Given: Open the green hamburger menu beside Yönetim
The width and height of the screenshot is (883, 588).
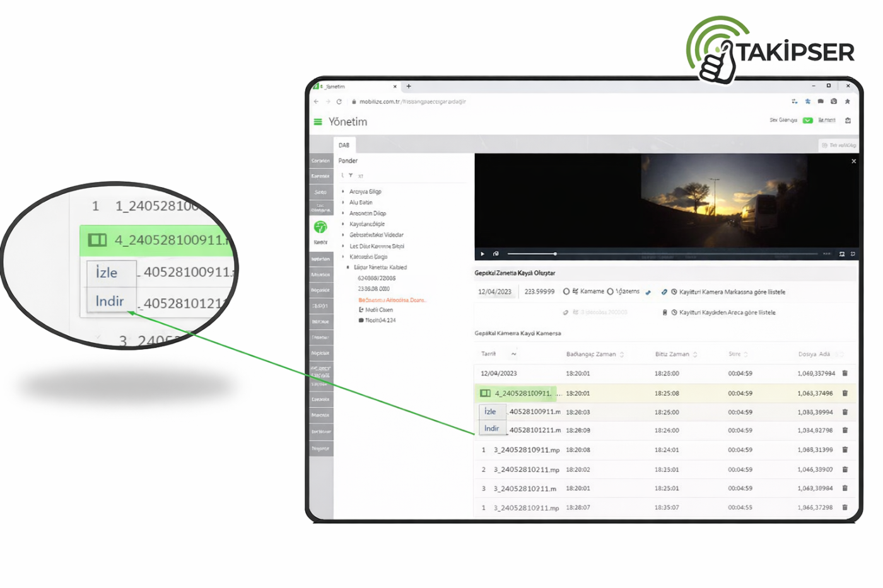Looking at the screenshot, I should point(318,122).
